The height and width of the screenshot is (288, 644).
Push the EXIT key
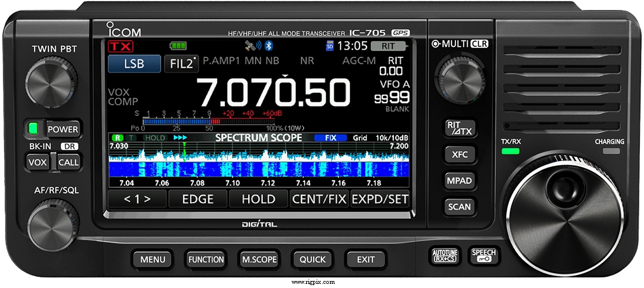click(365, 259)
